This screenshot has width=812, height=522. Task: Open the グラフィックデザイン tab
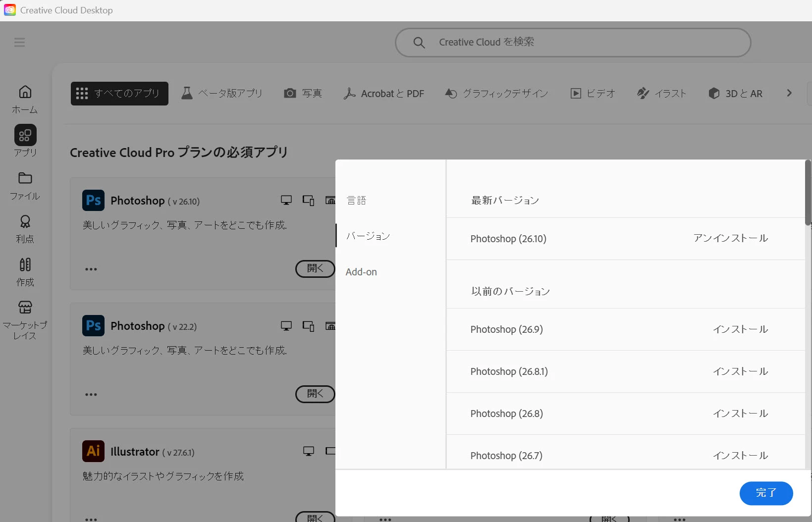[496, 93]
